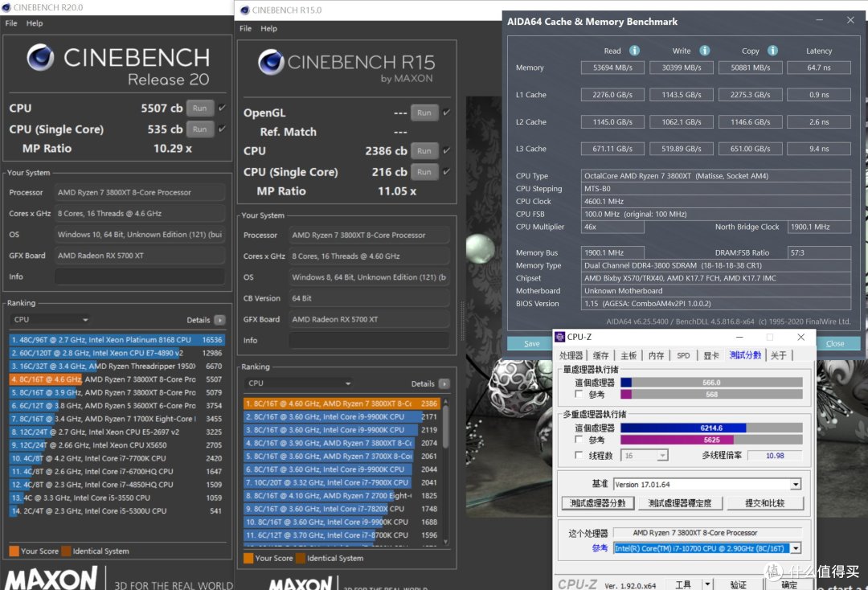Switch to the 处理器 tab in CPU-Z
Viewport: 868px width, 590px height.
pyautogui.click(x=571, y=355)
